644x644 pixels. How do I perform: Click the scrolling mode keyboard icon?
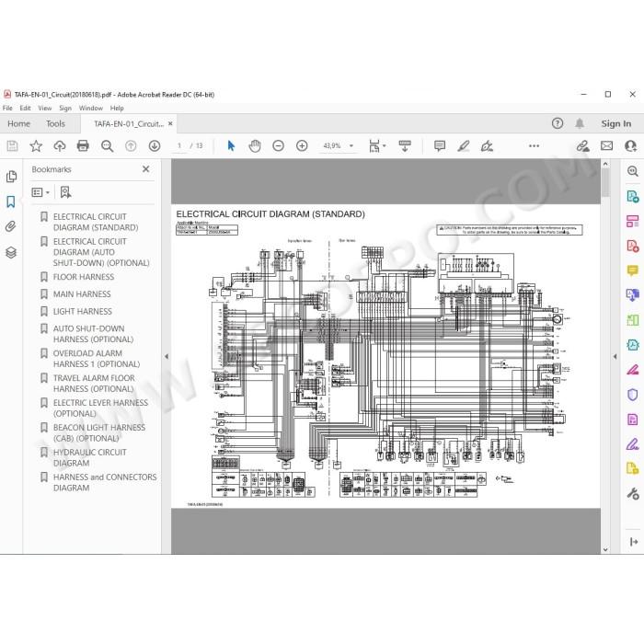coord(405,145)
